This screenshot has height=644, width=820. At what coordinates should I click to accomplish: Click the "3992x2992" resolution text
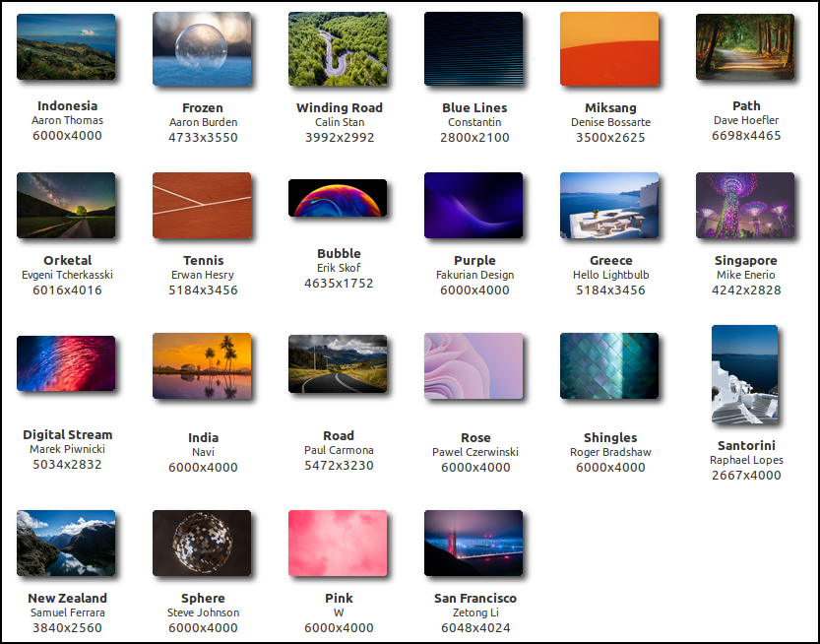(x=339, y=137)
